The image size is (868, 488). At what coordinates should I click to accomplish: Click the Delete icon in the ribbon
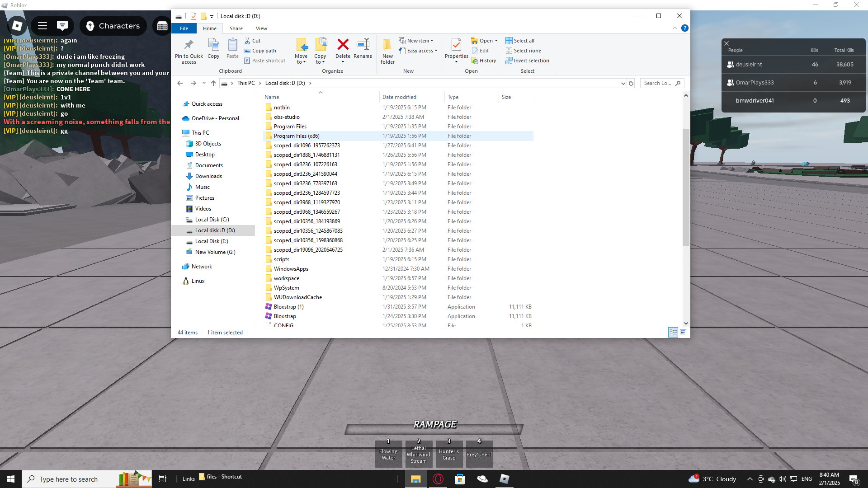click(343, 45)
